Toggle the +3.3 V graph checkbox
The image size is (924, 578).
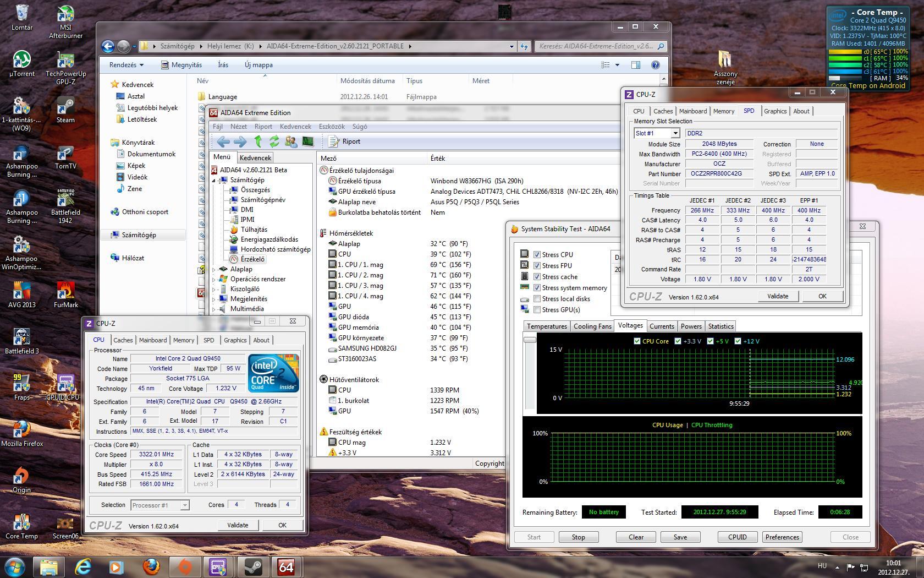tap(678, 341)
